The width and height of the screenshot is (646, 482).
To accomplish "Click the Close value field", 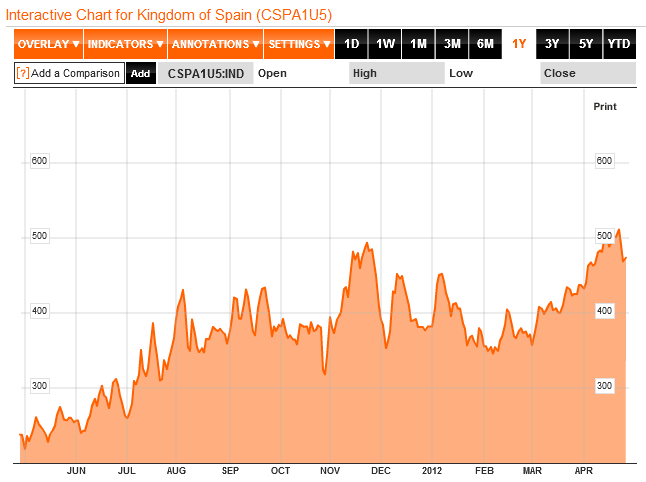I will (586, 73).
